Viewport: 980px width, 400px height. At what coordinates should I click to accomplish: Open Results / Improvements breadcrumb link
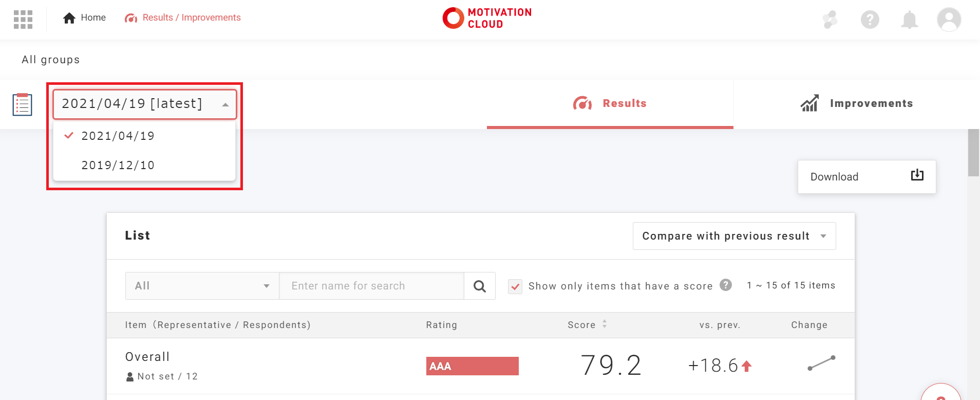click(183, 18)
